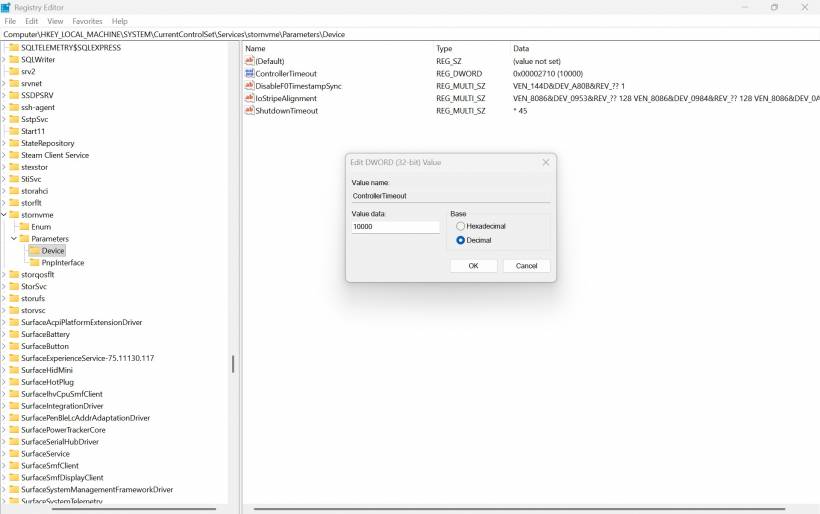
Task: Open the Favorites menu
Action: 87,21
